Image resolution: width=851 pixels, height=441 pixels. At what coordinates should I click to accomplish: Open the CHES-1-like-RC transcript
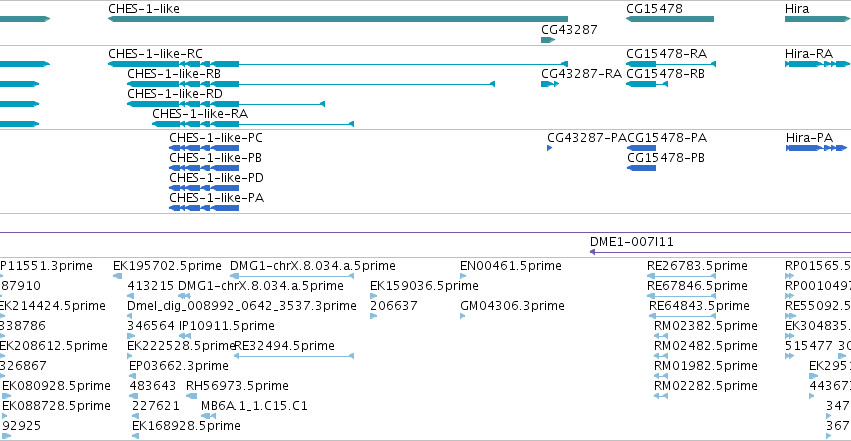(x=155, y=54)
